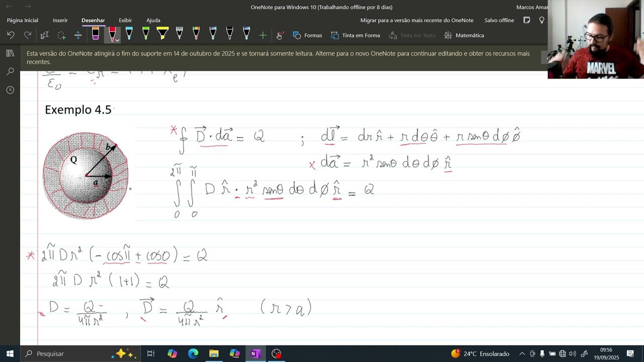644x362 pixels.
Task: Open clock showing 09:56 date flyout
Action: click(606, 353)
